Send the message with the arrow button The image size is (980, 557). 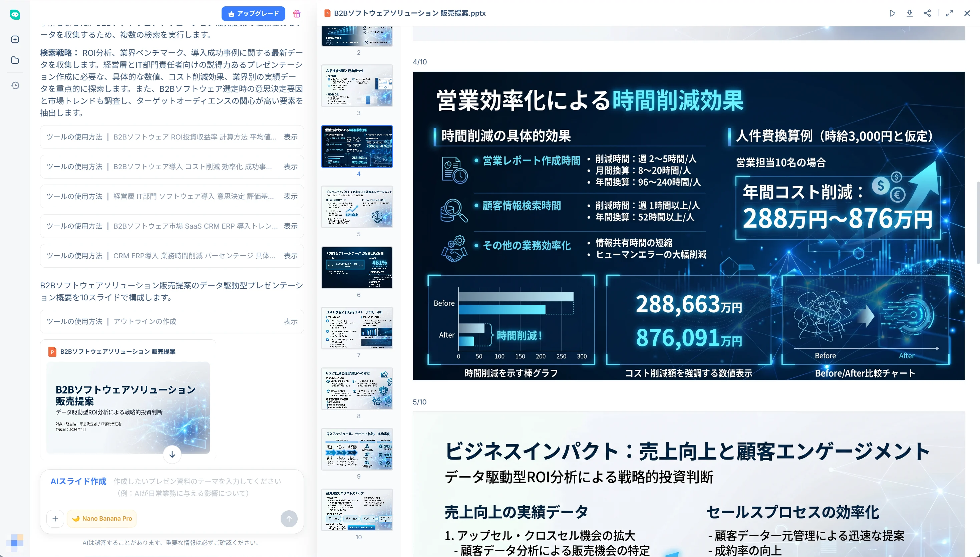(x=289, y=519)
